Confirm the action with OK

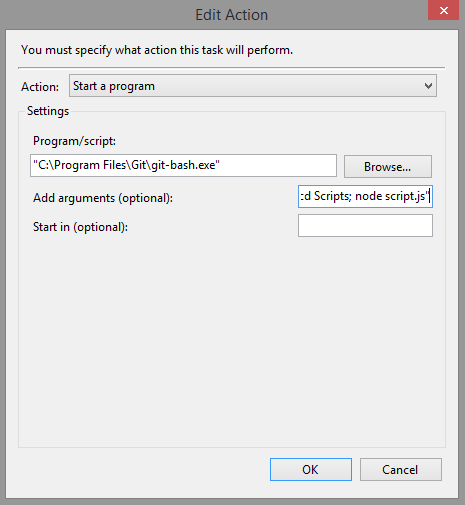tap(311, 469)
